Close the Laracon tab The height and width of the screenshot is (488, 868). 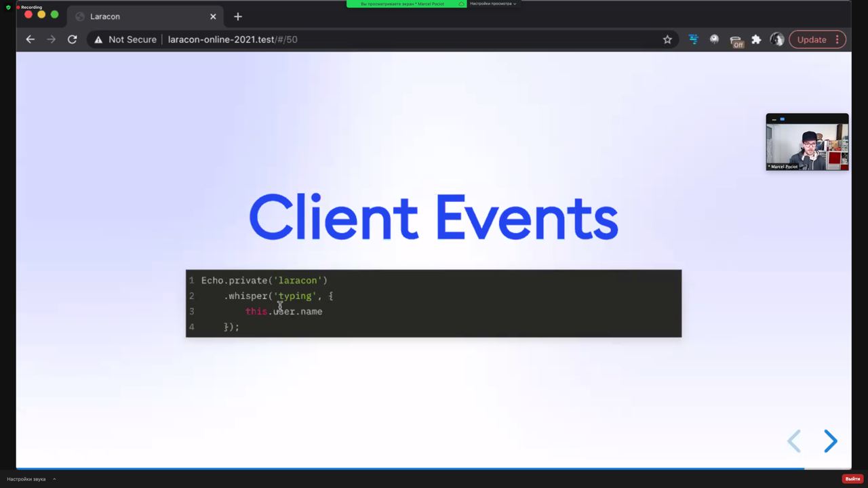(x=213, y=16)
